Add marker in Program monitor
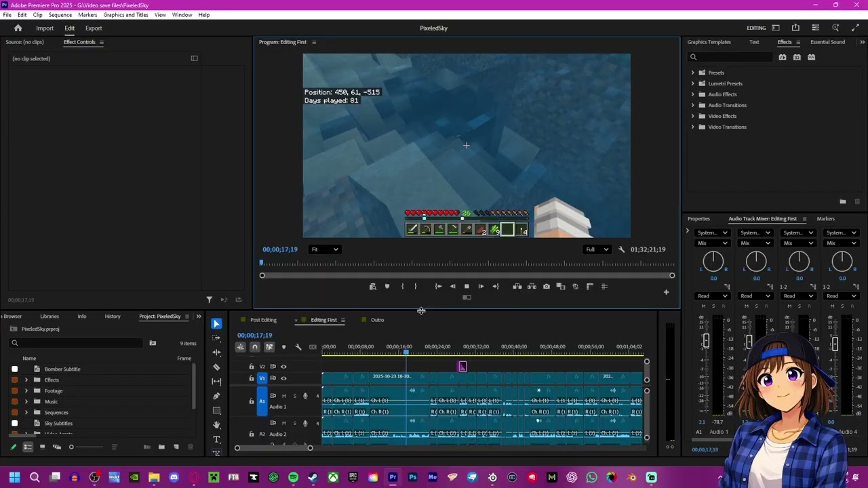868x488 pixels. (387, 287)
